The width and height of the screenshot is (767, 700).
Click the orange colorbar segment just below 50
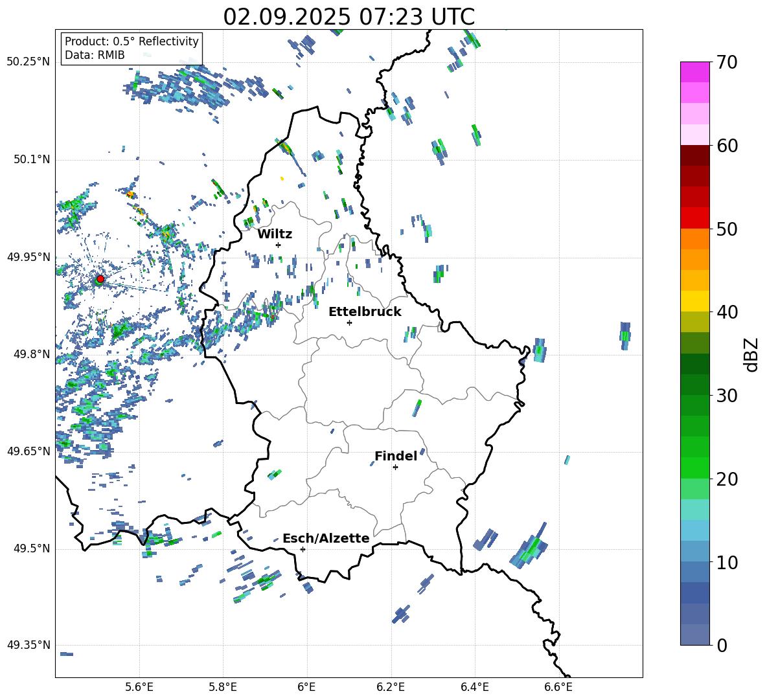[694, 238]
